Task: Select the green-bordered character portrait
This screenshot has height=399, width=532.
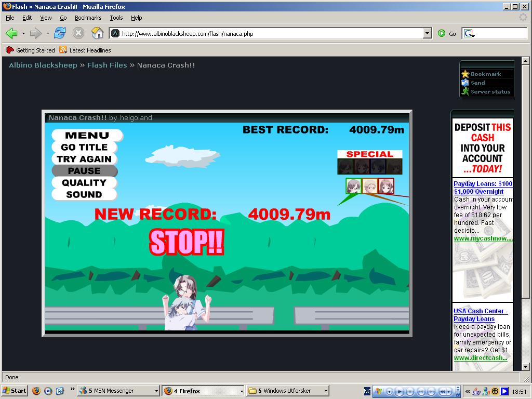Action: pos(353,186)
